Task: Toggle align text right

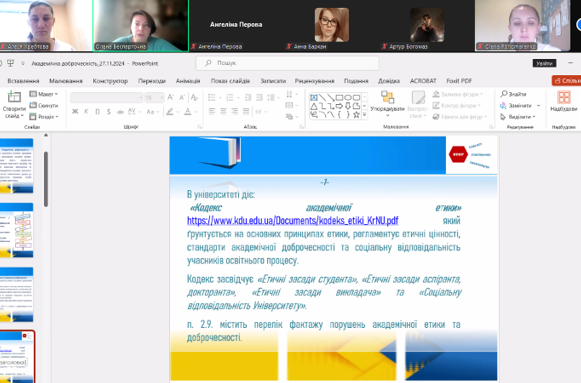Action: click(x=235, y=111)
